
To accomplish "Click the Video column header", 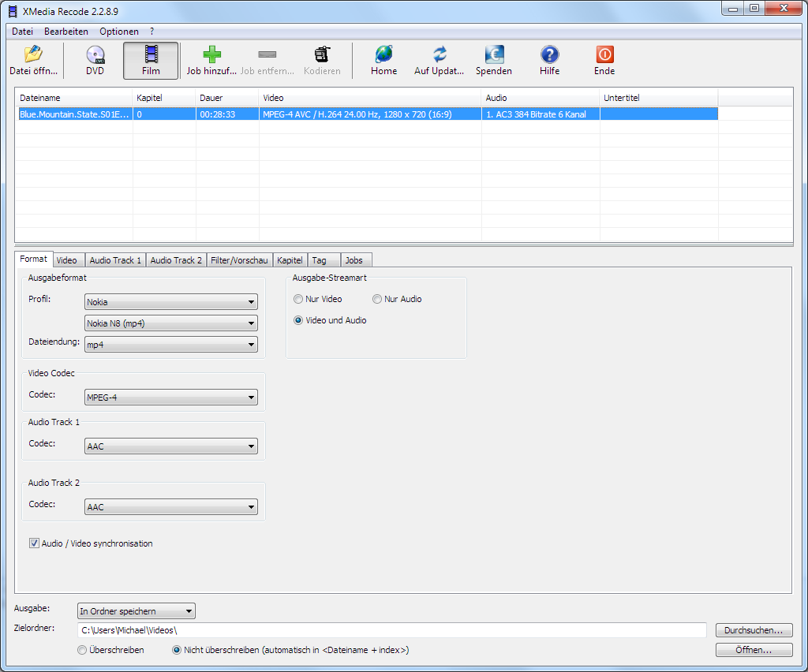I will [x=370, y=98].
